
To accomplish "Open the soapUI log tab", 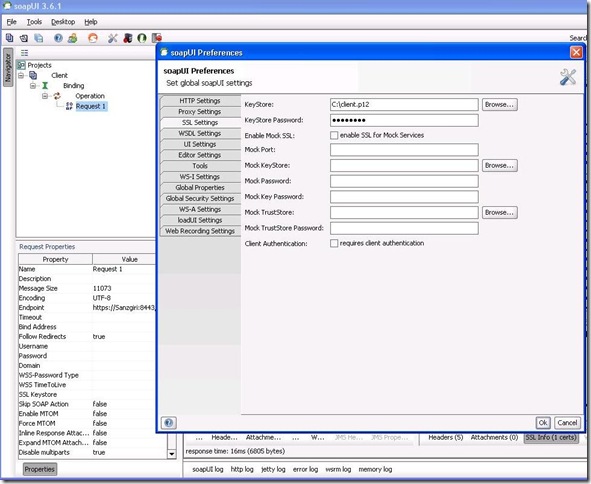I will click(208, 470).
